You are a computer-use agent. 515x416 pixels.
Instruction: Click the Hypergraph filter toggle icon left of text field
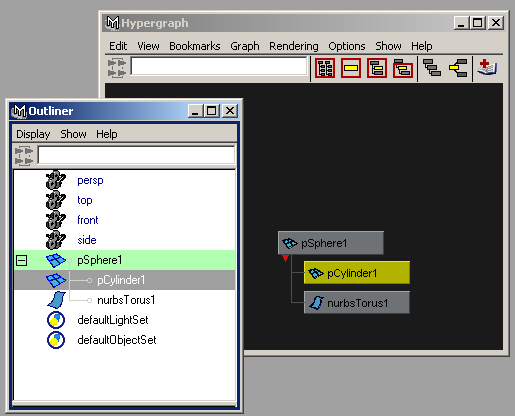coord(117,68)
